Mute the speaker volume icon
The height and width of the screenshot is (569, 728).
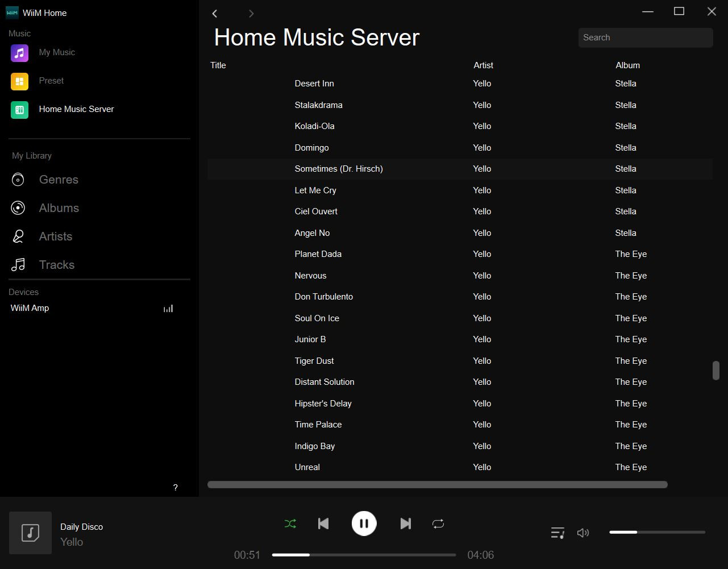(583, 533)
